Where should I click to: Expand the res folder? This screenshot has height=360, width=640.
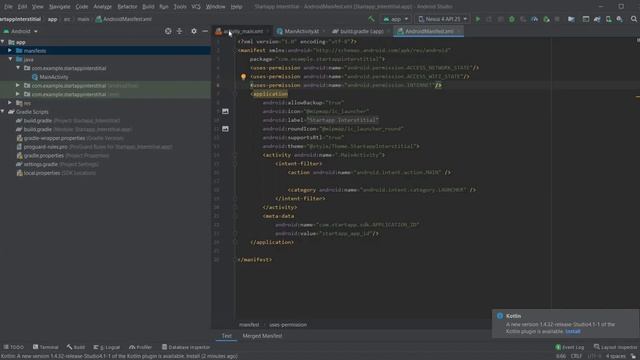click(x=10, y=103)
